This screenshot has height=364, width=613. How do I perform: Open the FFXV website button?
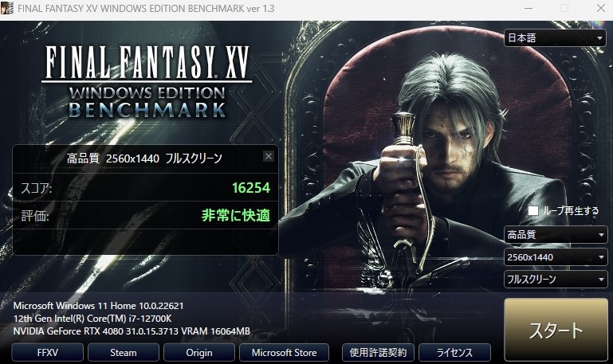(48, 353)
